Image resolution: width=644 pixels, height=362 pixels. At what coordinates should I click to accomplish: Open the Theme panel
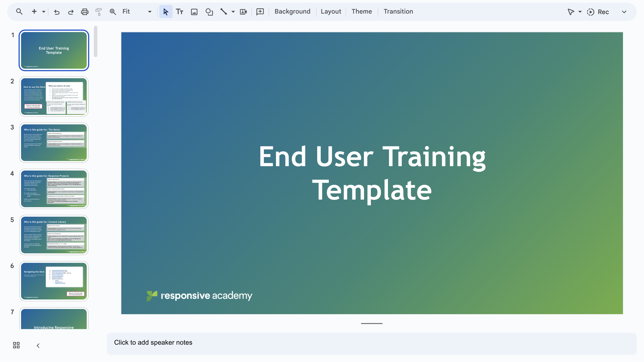361,12
